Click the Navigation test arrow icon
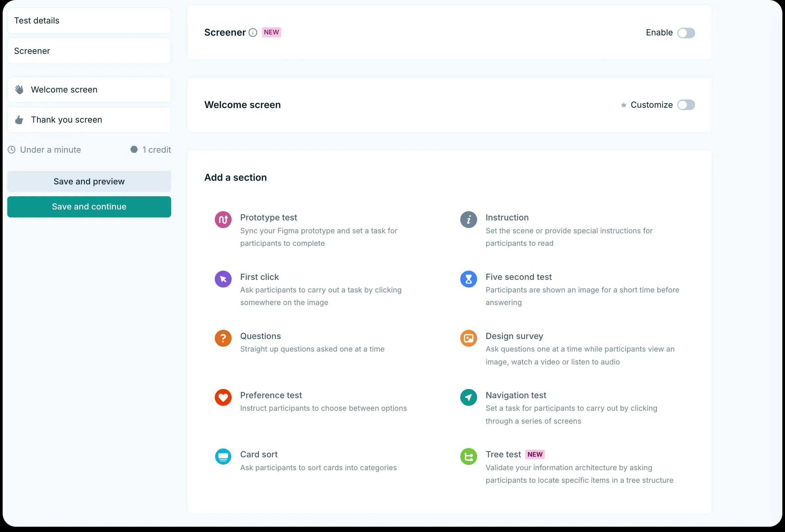 point(468,397)
